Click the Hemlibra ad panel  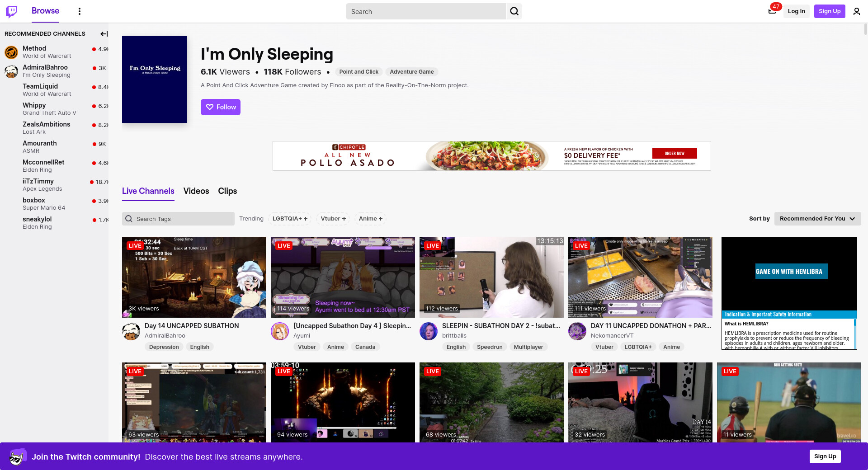point(789,293)
